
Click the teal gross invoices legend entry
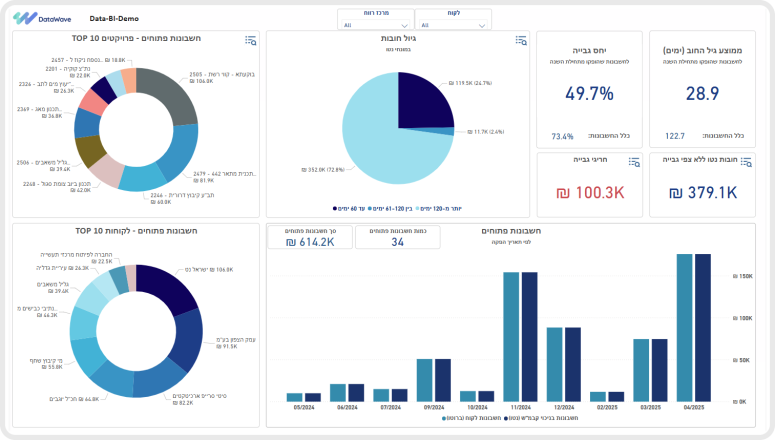(x=471, y=418)
